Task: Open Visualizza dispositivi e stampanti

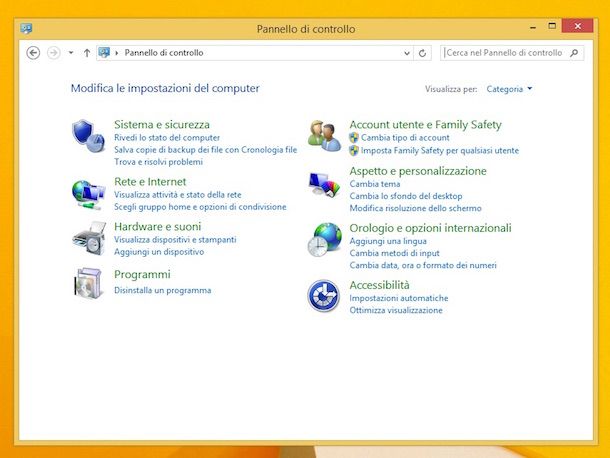Action: 175,240
